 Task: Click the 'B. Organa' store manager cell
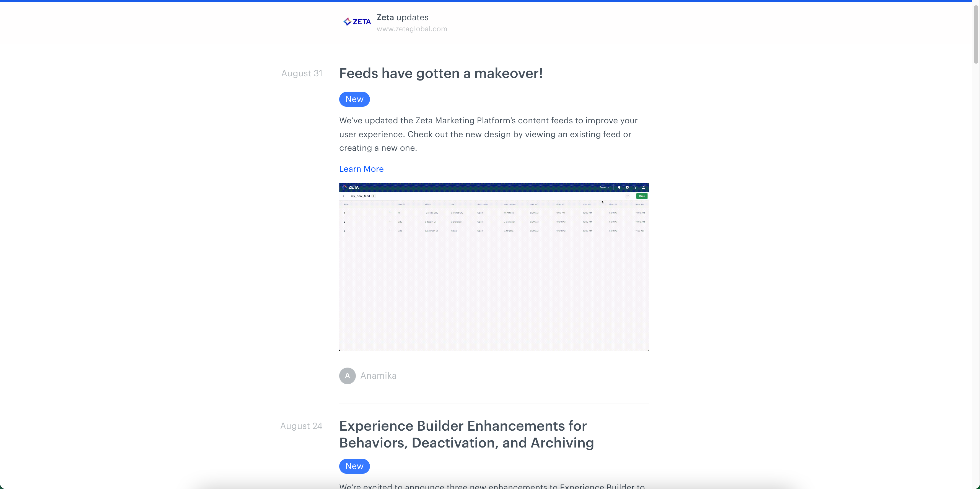[x=509, y=231]
